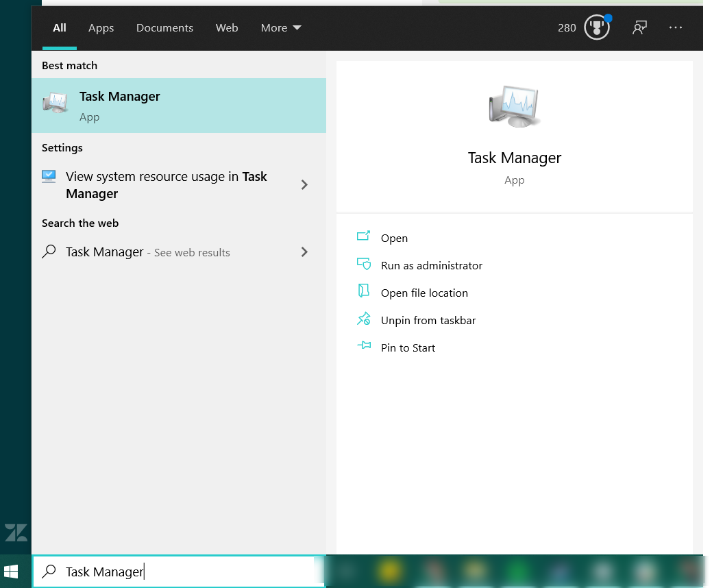Click the Zendesk icon on the desktop
Viewport: 712px width, 588px height.
[x=16, y=532]
